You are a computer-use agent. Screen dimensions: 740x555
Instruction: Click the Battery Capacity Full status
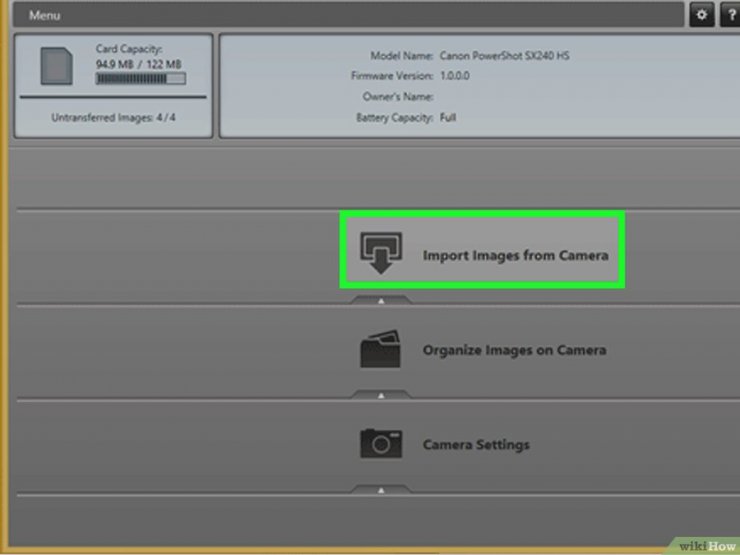448,118
